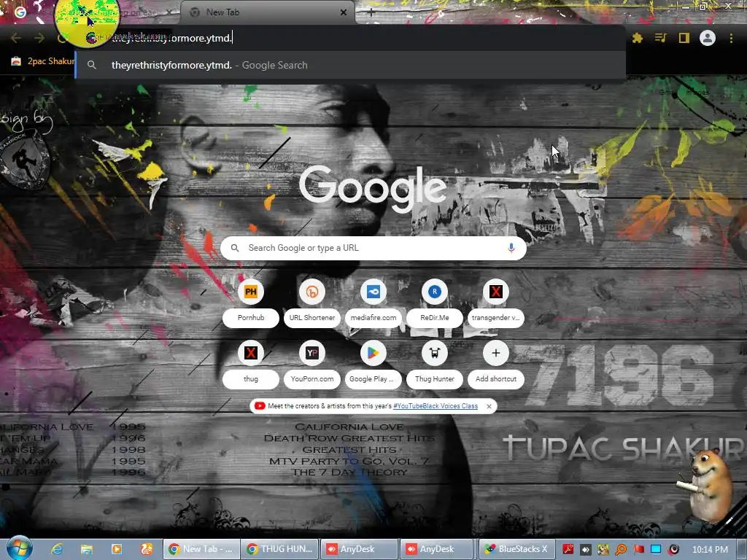Viewport: 747px width, 560px height.
Task: Open the Chrome profile avatar
Action: [708, 38]
